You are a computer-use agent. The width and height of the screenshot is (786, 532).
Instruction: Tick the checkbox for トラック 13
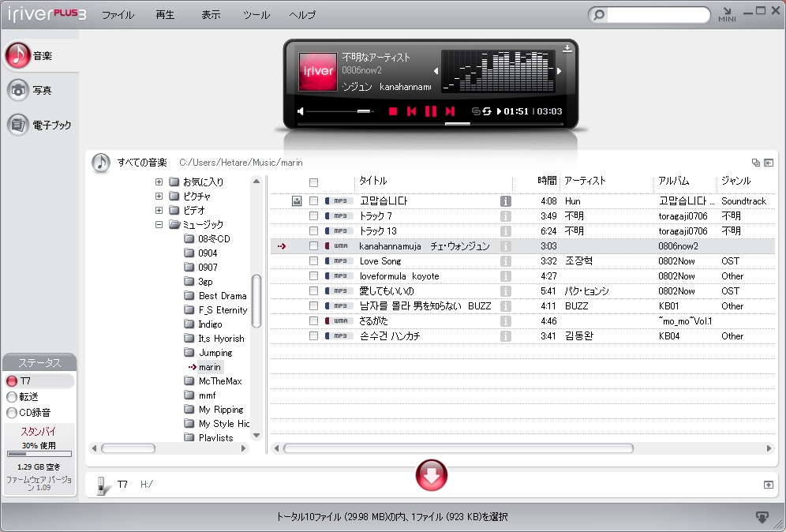click(314, 231)
